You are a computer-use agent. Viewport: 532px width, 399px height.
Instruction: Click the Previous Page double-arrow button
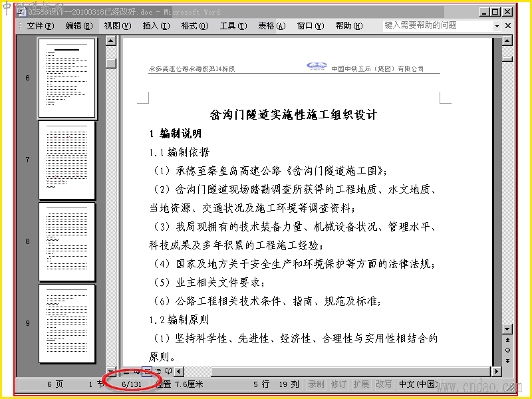tap(507, 340)
